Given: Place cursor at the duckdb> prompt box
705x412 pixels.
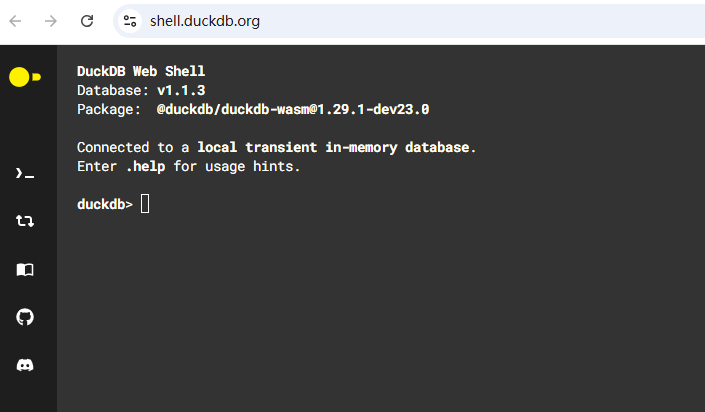Looking at the screenshot, I should [145, 204].
